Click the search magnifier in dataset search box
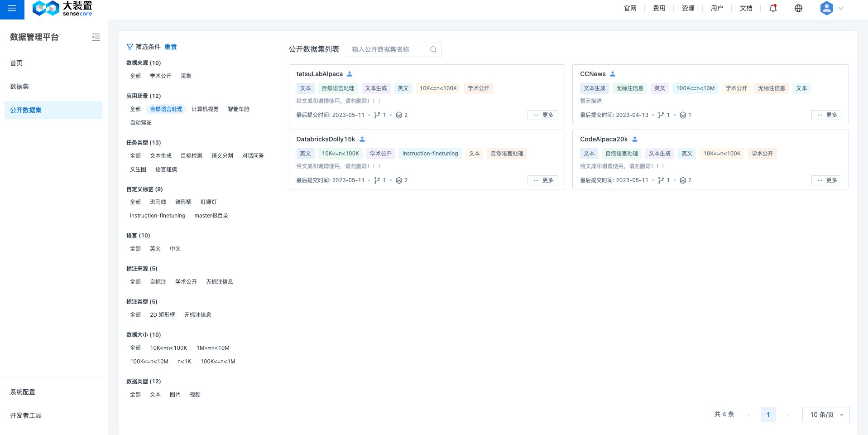The width and height of the screenshot is (868, 435). click(x=433, y=49)
